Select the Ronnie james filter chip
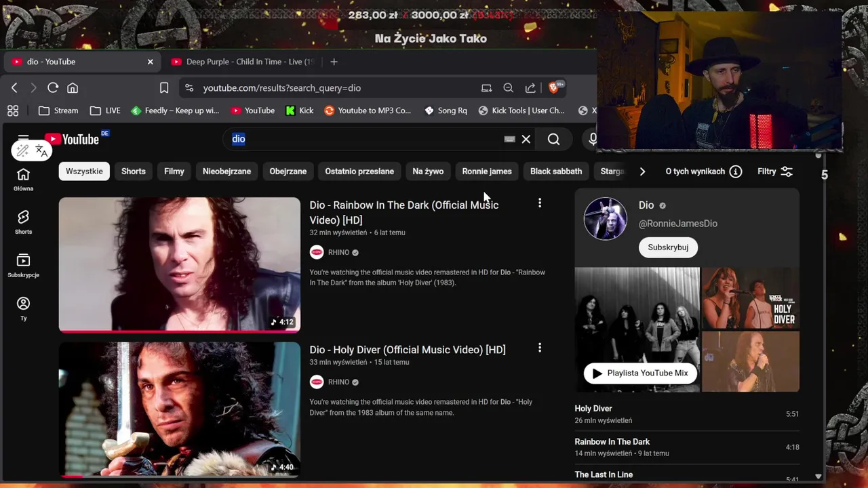Image resolution: width=868 pixels, height=488 pixels. coord(487,171)
